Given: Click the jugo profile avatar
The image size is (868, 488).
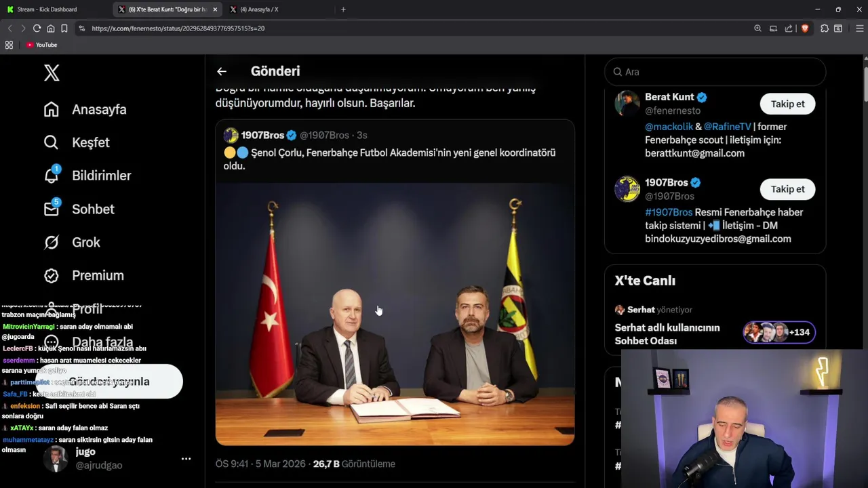Looking at the screenshot, I should coord(56,459).
